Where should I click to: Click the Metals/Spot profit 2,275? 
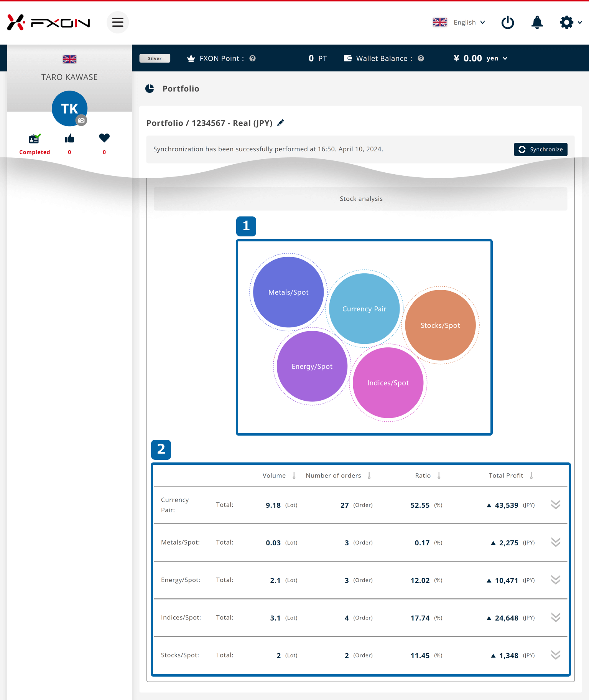click(509, 543)
